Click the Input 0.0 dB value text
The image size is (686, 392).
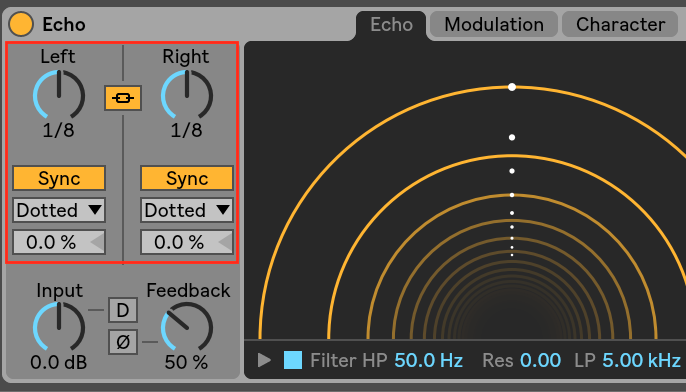pos(59,362)
